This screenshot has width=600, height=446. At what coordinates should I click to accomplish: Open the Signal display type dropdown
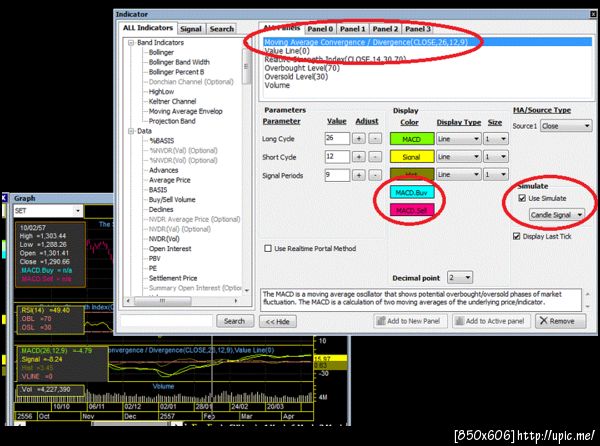tap(458, 156)
